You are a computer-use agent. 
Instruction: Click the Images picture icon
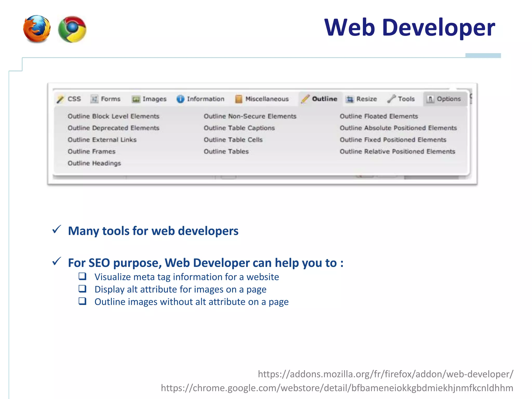(x=136, y=99)
